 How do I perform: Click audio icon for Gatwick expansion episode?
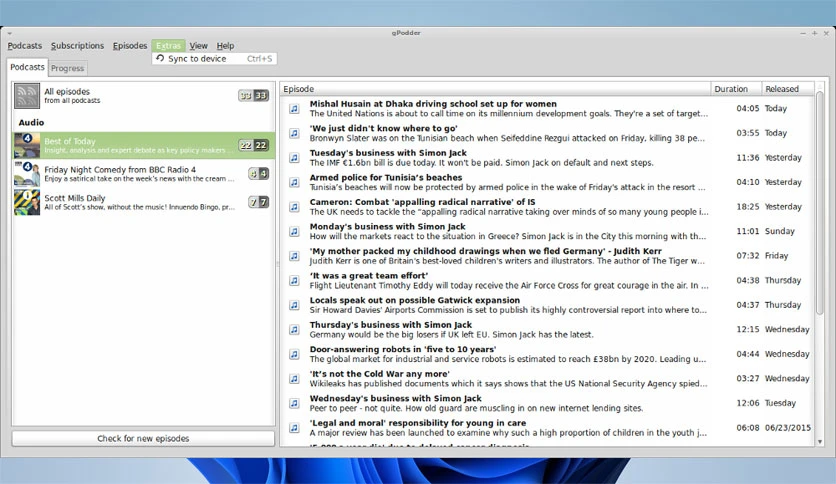[x=294, y=305]
